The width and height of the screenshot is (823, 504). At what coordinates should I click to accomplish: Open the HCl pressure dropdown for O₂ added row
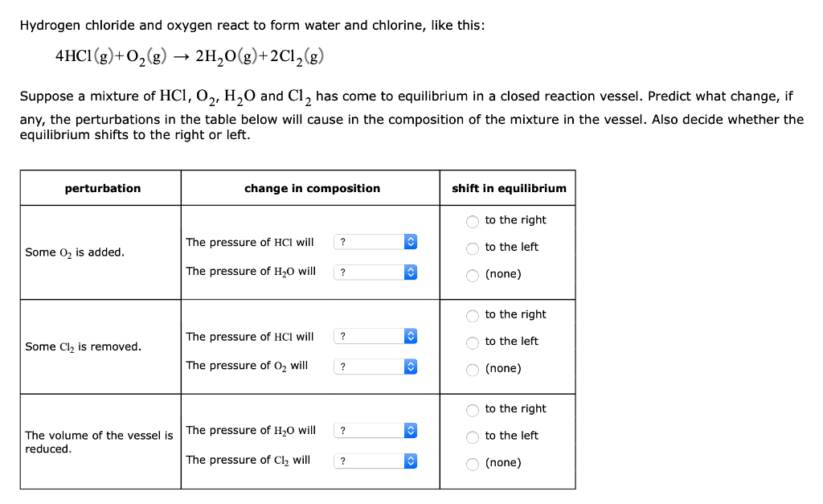coord(375,241)
